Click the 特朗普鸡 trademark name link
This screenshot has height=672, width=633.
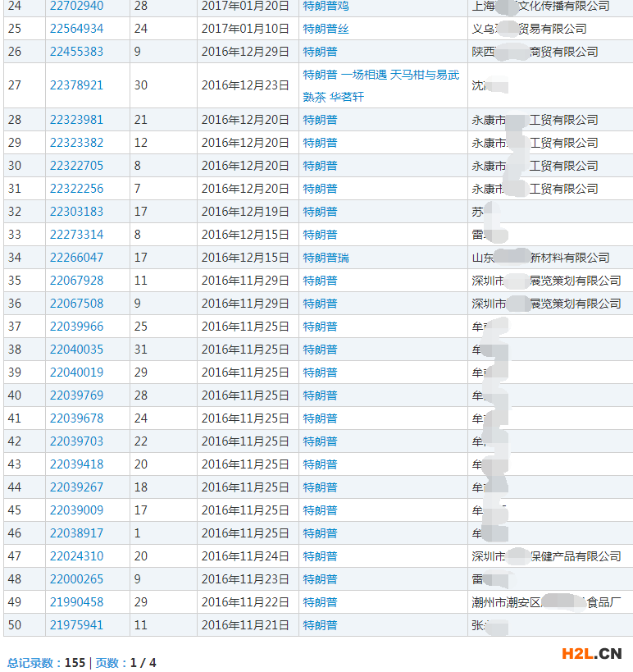(x=326, y=6)
